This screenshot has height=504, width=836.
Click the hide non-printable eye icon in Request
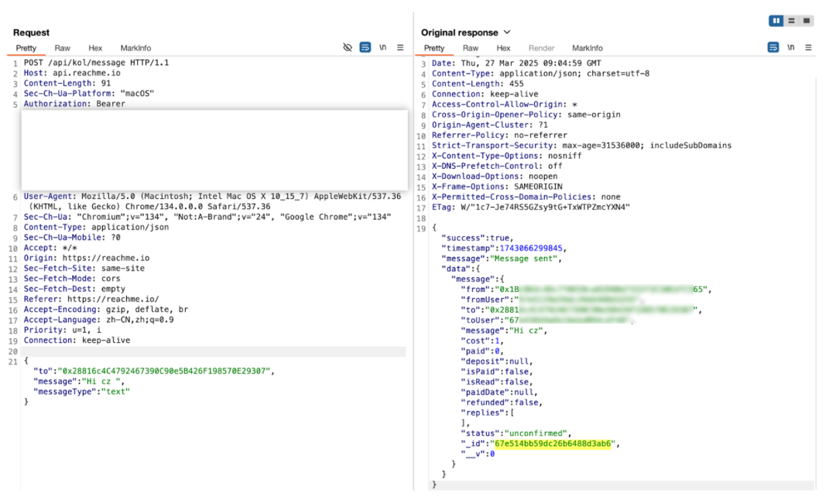point(348,48)
